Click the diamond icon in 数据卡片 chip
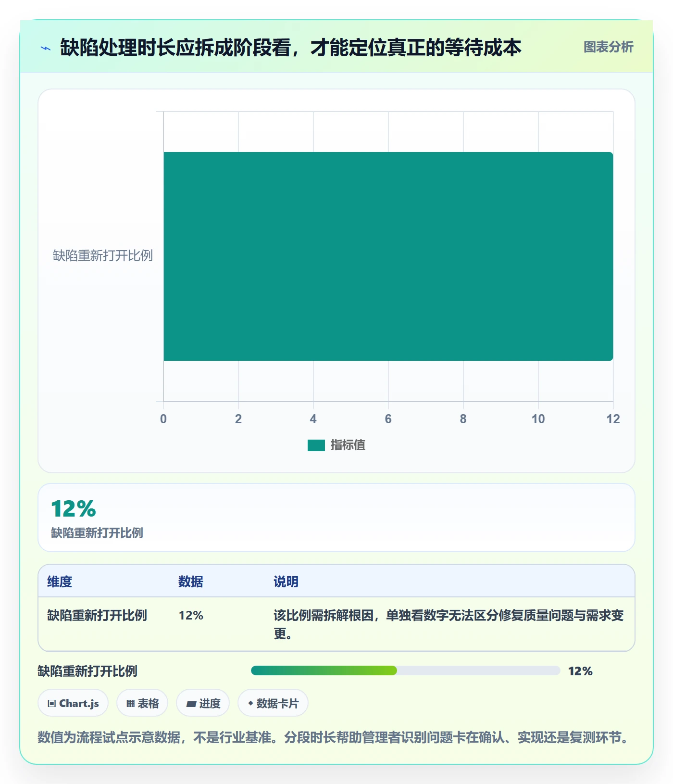 point(250,703)
